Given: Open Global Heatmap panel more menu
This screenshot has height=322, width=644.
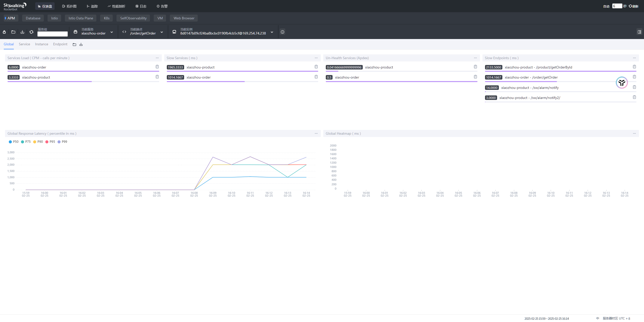Looking at the screenshot, I should pos(634,133).
